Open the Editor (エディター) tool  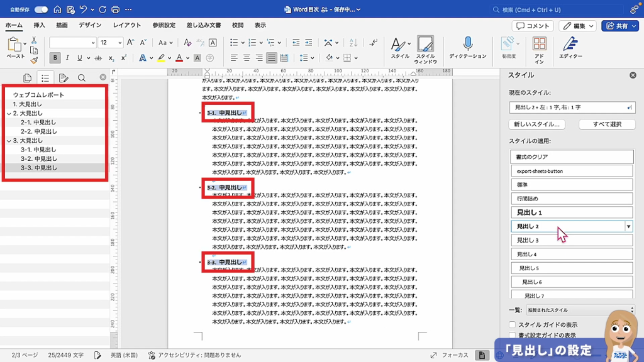[570, 44]
